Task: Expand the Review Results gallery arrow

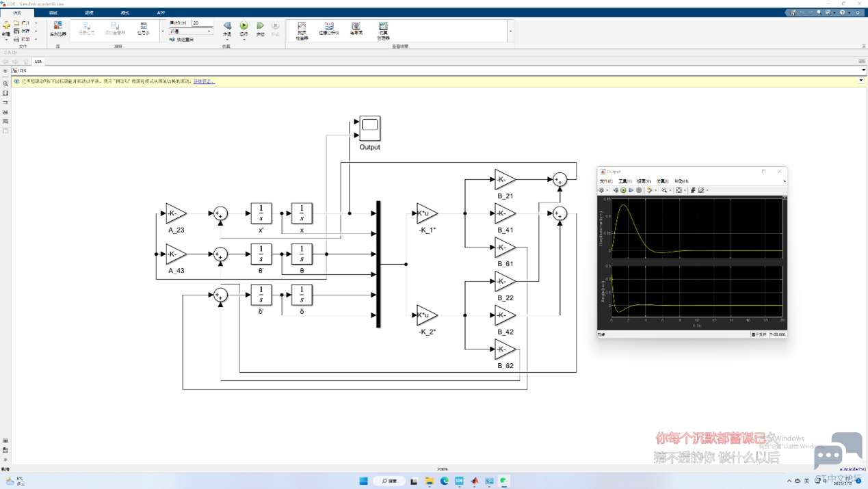Action: point(510,31)
